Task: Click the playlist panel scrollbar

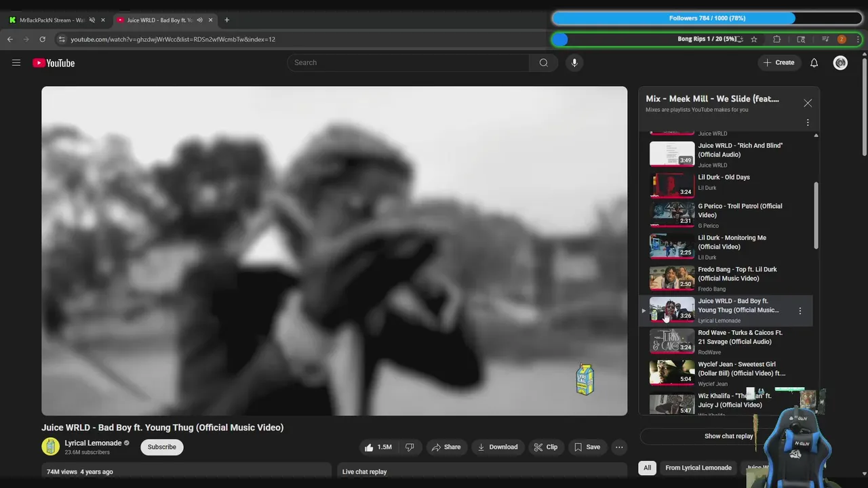Action: (x=816, y=216)
